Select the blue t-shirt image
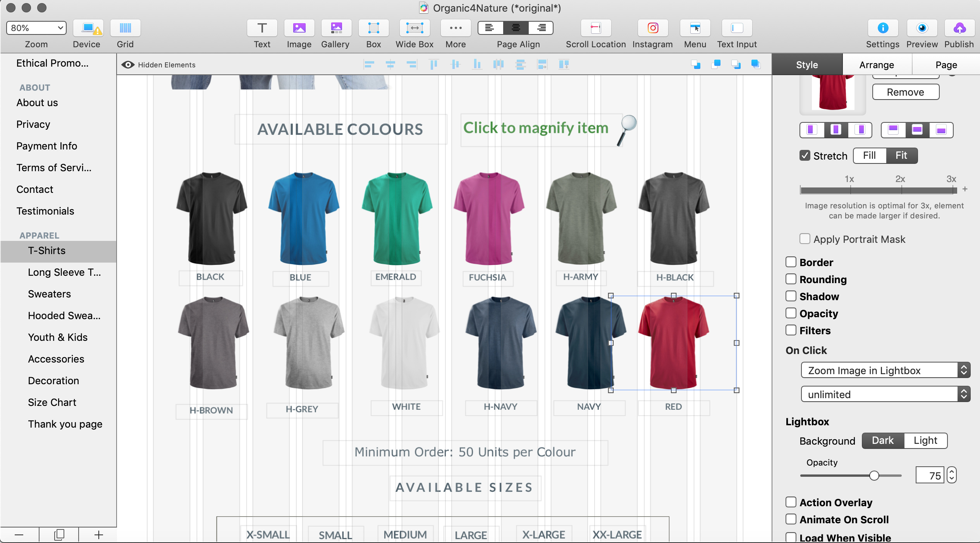 pyautogui.click(x=303, y=219)
